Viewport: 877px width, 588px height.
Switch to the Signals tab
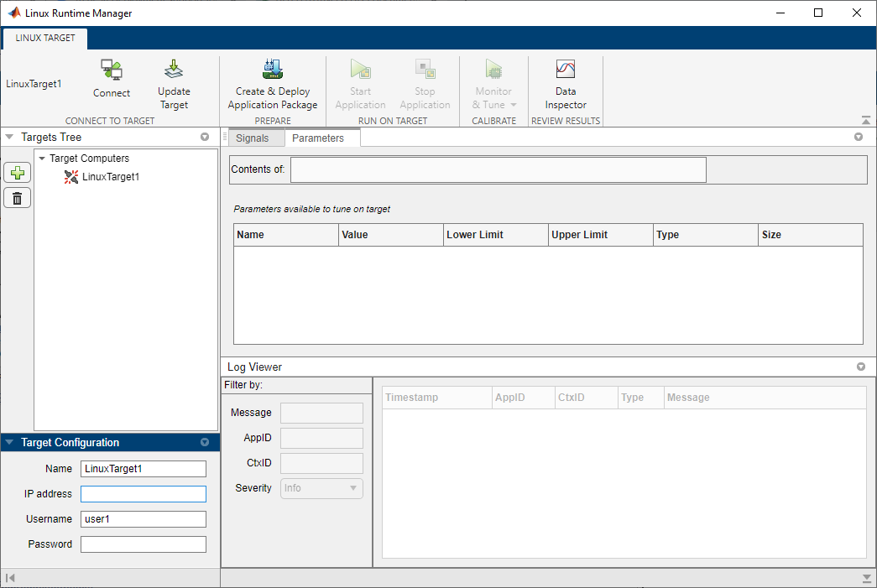(252, 138)
